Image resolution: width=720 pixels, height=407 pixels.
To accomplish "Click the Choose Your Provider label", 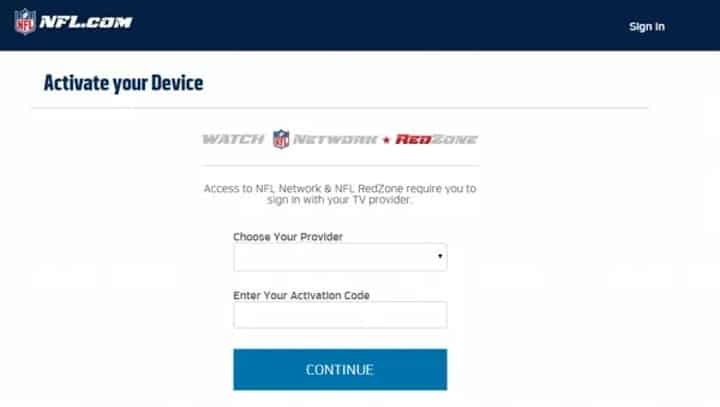I will point(288,237).
